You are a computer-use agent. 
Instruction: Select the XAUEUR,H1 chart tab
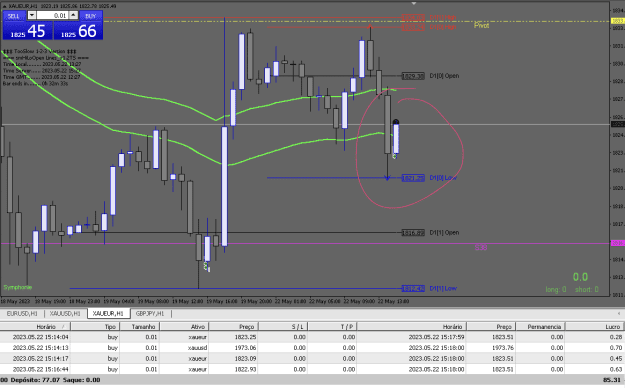click(x=108, y=313)
